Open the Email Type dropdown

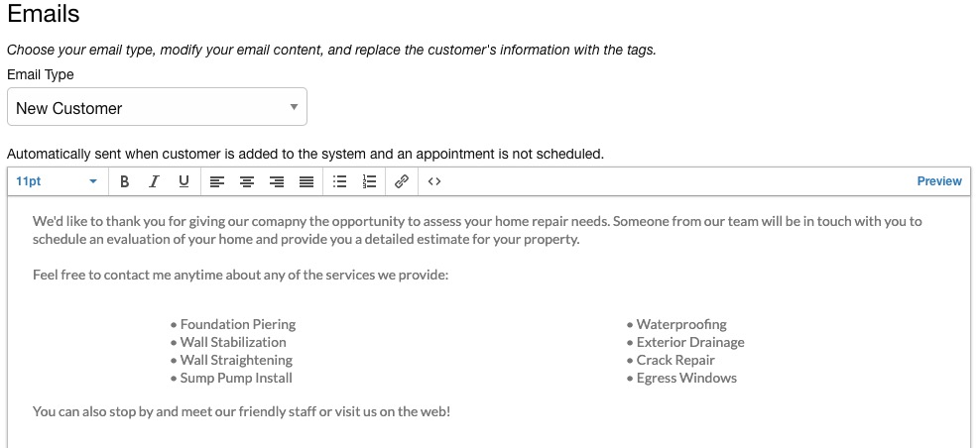click(157, 107)
